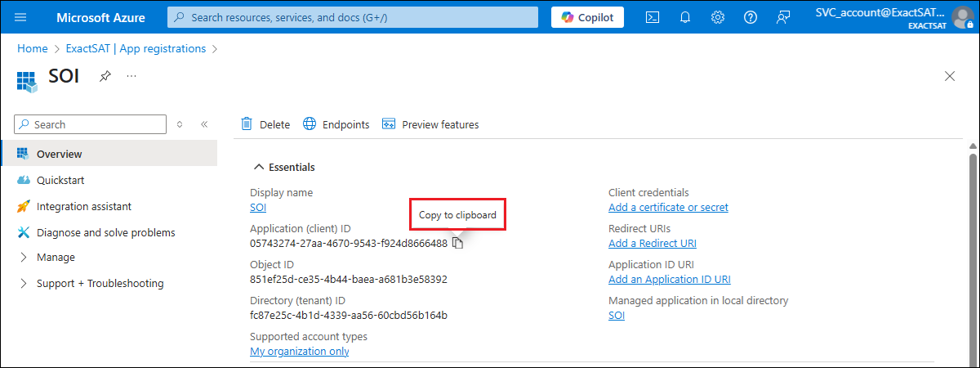This screenshot has height=368, width=980.
Task: Launch Cloud Shell from top bar
Action: coord(653,17)
